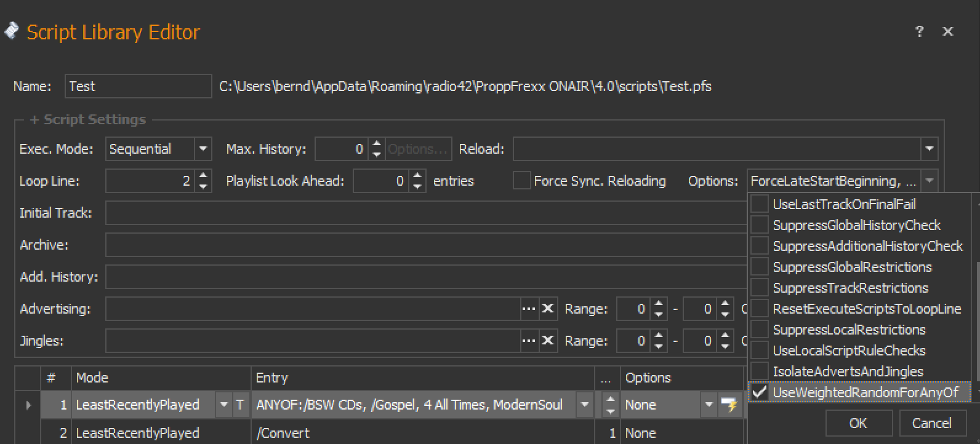Click Jingles range end spinner

[x=725, y=341]
